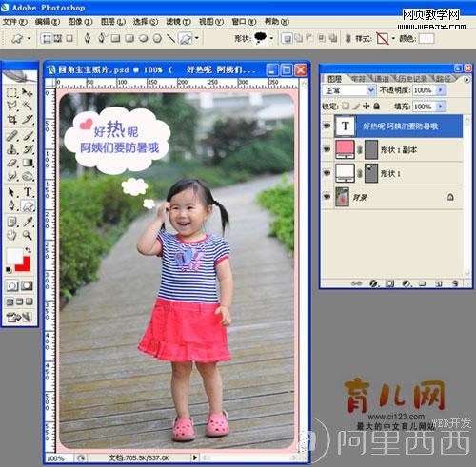Image resolution: width=476 pixels, height=467 pixels.
Task: Switch to 通道 tab
Action: (381, 79)
